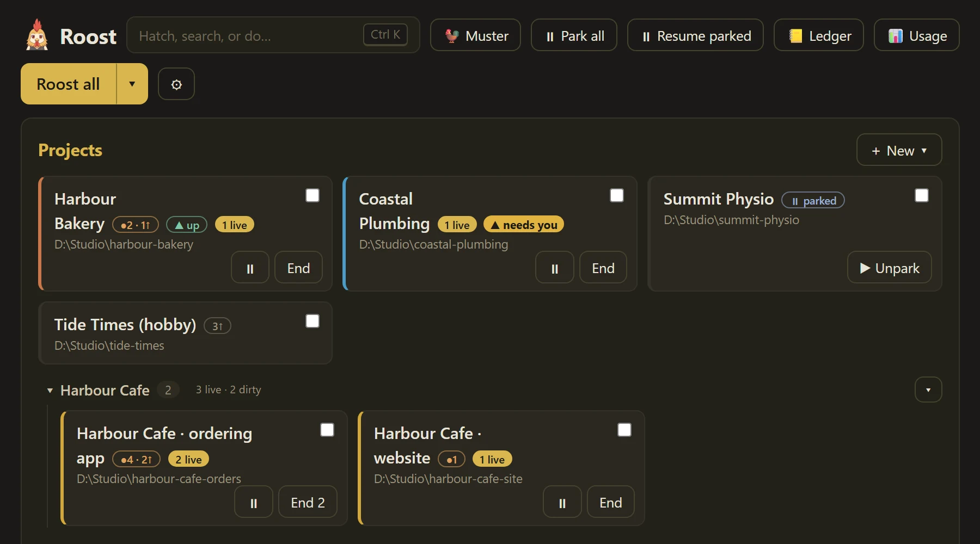Image resolution: width=980 pixels, height=544 pixels.
Task: Click the D:\Studio\tide-times path
Action: 109,345
